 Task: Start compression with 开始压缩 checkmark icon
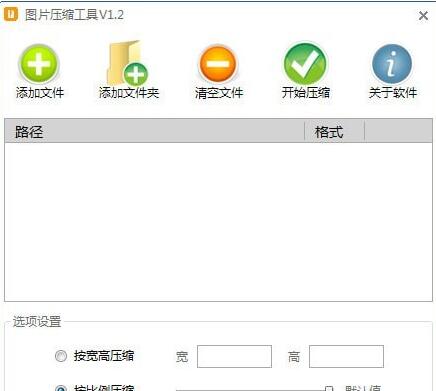[305, 63]
